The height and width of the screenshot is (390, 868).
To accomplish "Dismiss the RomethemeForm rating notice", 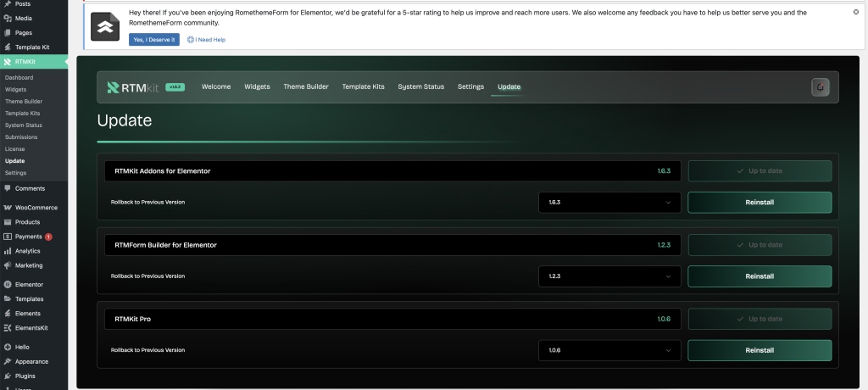I will pyautogui.click(x=856, y=12).
